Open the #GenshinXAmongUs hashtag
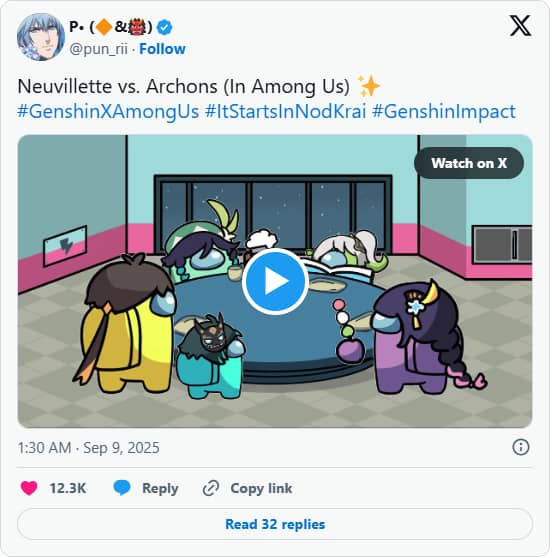The width and height of the screenshot is (552, 558). pyautogui.click(x=108, y=111)
